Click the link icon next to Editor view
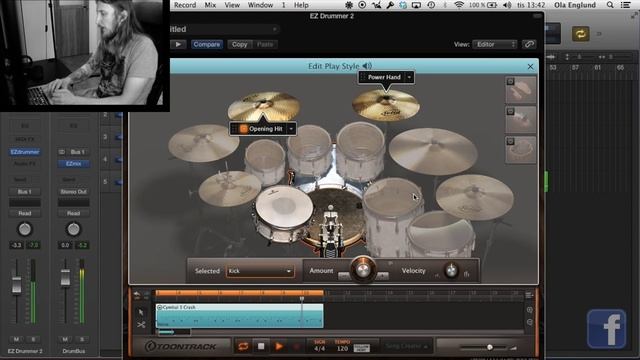This screenshot has width=640, height=360. (529, 44)
